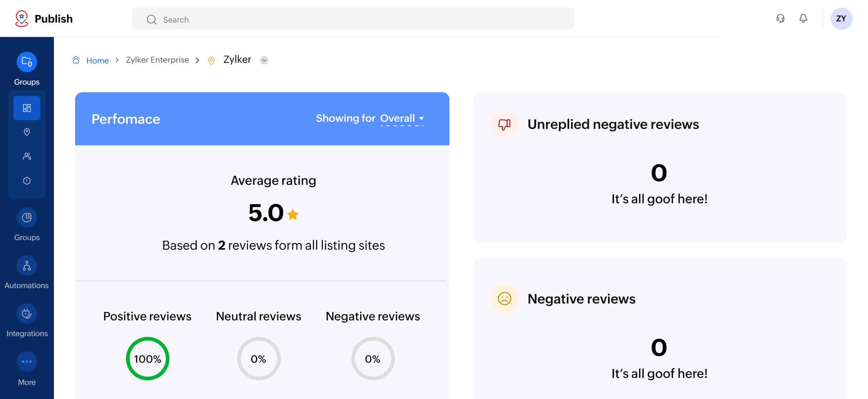The width and height of the screenshot is (868, 399).
Task: Open the Showing for Overall dropdown
Action: click(x=402, y=119)
